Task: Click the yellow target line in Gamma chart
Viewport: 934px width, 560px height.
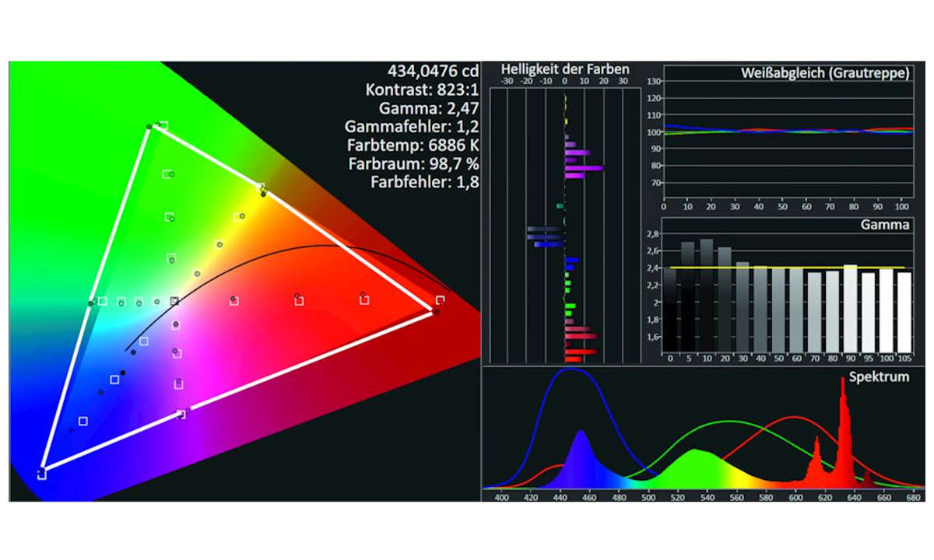Action: click(787, 268)
